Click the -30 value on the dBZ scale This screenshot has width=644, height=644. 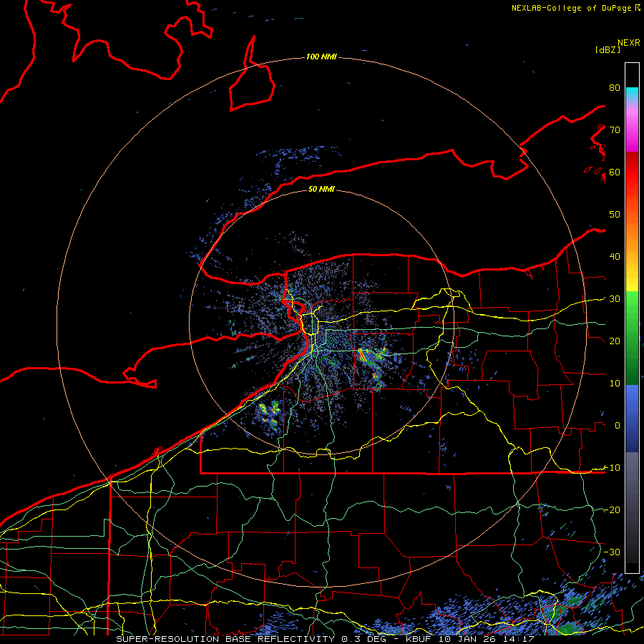pyautogui.click(x=612, y=552)
